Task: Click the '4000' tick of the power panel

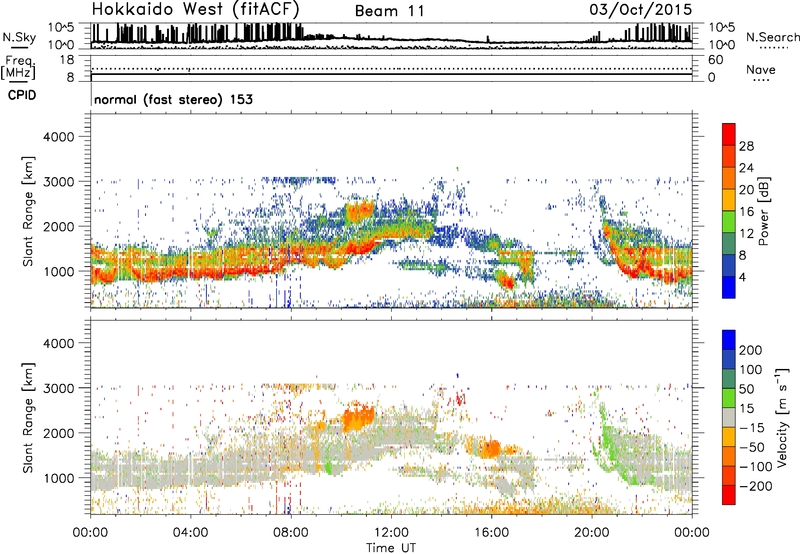Action: [x=58, y=137]
